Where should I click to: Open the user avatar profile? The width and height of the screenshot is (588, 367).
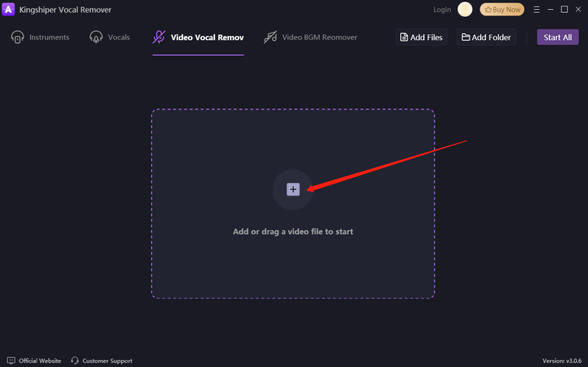click(465, 9)
